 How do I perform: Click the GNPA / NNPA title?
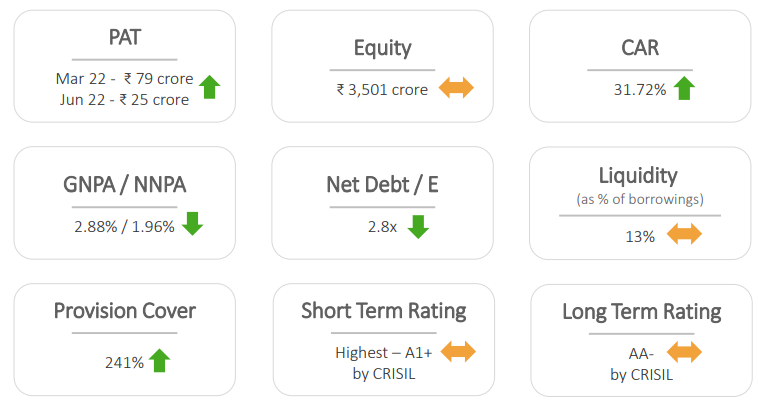(125, 185)
